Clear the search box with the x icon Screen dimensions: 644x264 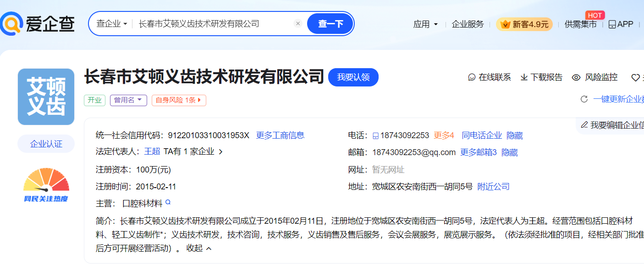pos(298,23)
